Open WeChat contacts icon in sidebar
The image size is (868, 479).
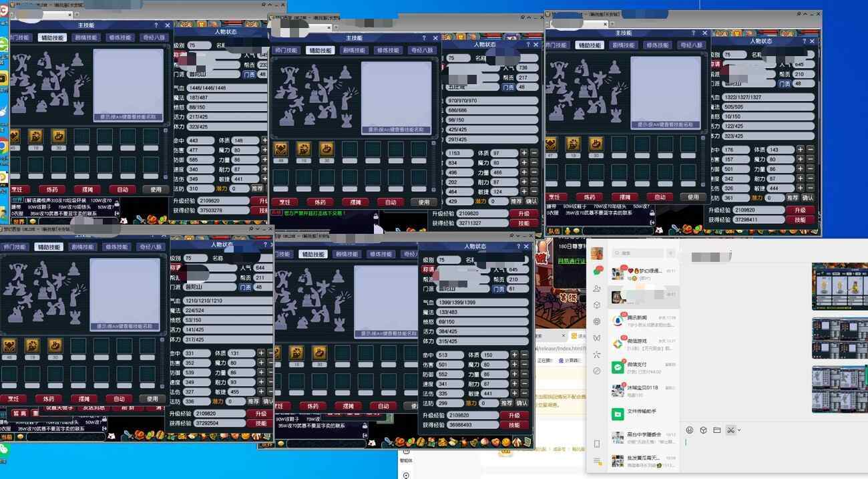(597, 288)
